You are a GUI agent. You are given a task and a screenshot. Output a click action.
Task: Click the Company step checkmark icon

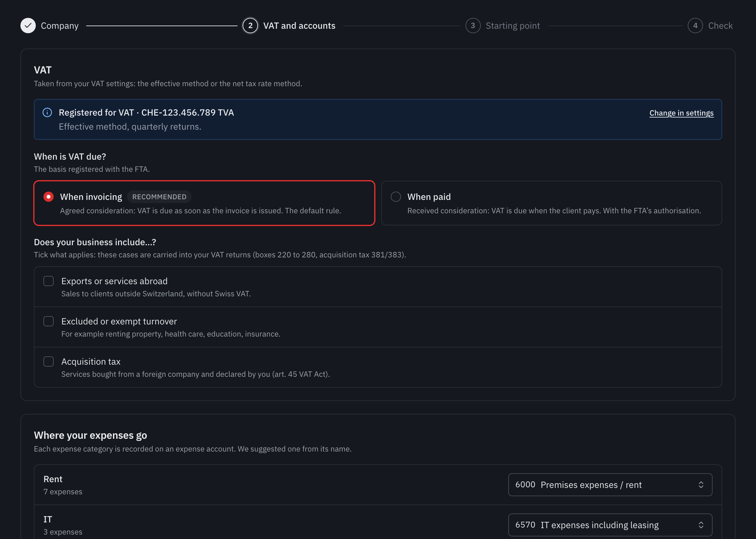28,26
